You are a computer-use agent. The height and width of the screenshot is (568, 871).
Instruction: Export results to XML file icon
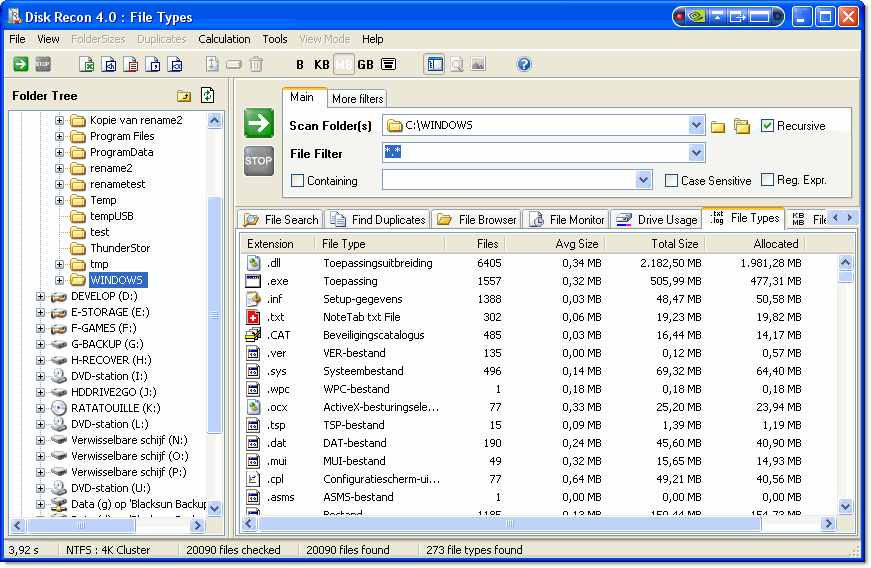176,64
